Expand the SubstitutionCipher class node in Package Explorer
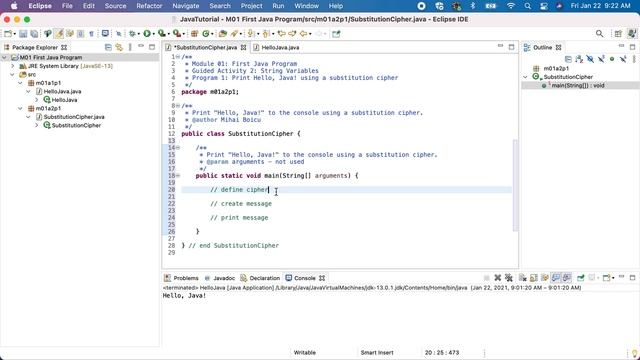 (x=37, y=125)
